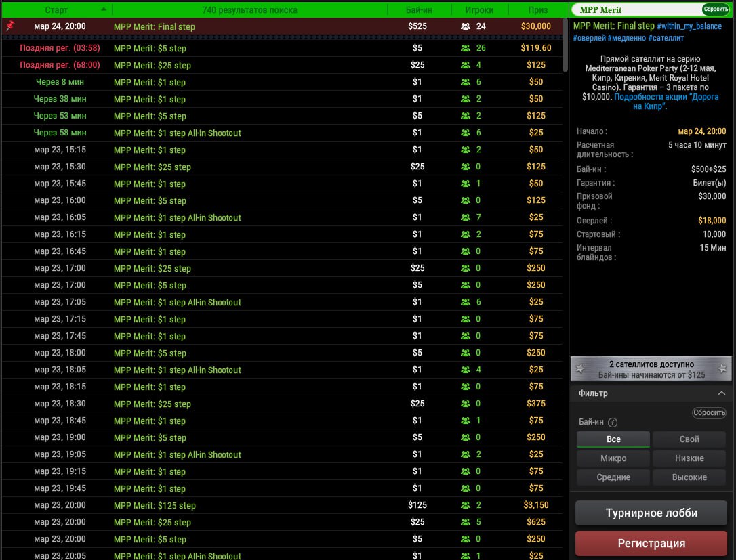
Task: Click the info icon next to Бай-ин filter
Action: coord(613,422)
